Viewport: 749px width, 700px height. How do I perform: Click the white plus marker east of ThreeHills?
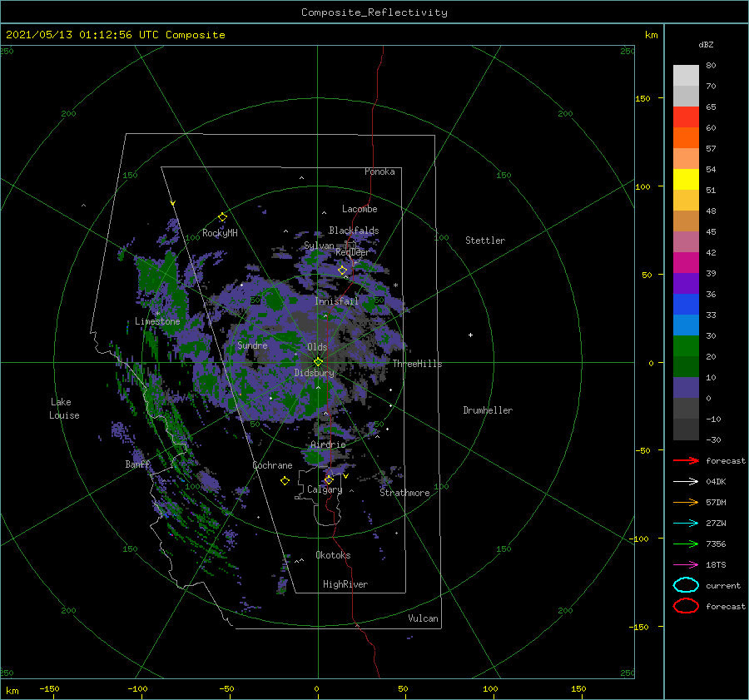(470, 335)
